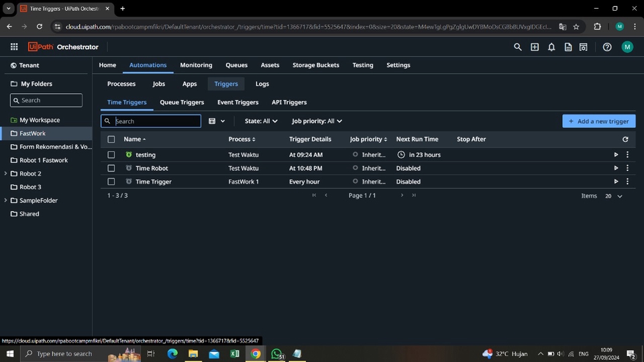The width and height of the screenshot is (644, 362).
Task: Check the Time Robot trigger checkbox
Action: 111,168
